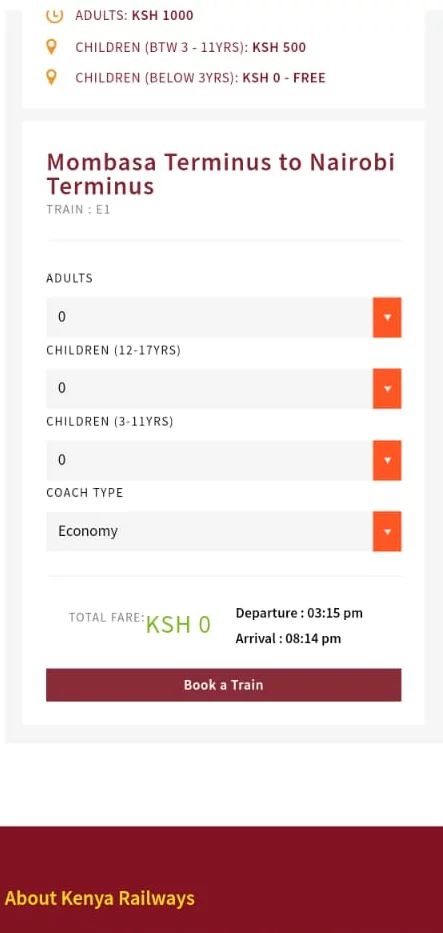Click the Book a Train button

pos(224,685)
